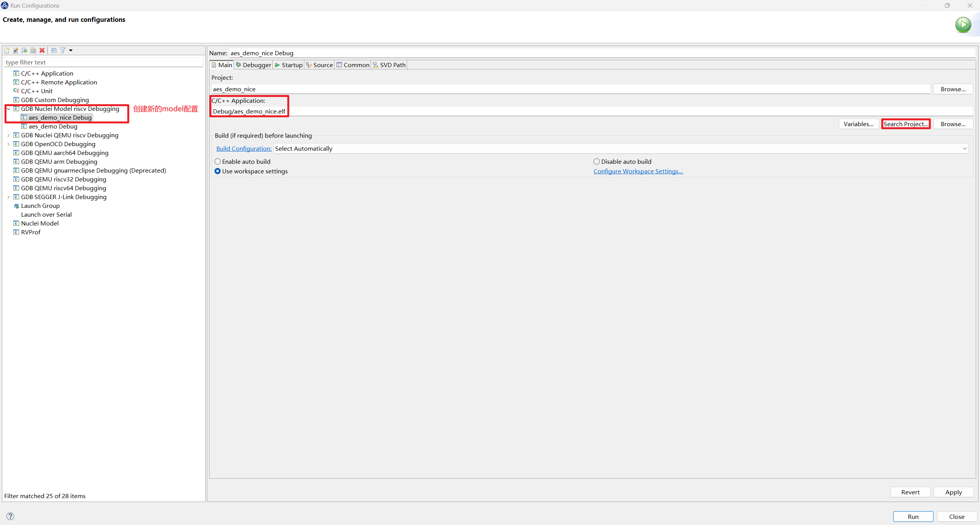Select aes_demo Debug configuration

click(53, 126)
